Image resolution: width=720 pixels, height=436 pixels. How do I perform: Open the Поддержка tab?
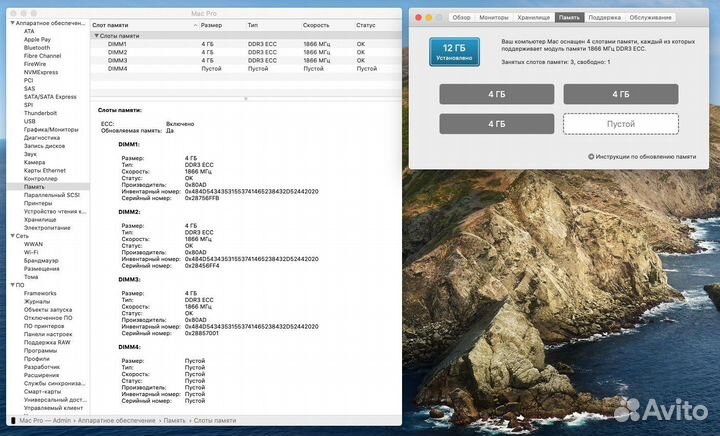click(x=604, y=17)
